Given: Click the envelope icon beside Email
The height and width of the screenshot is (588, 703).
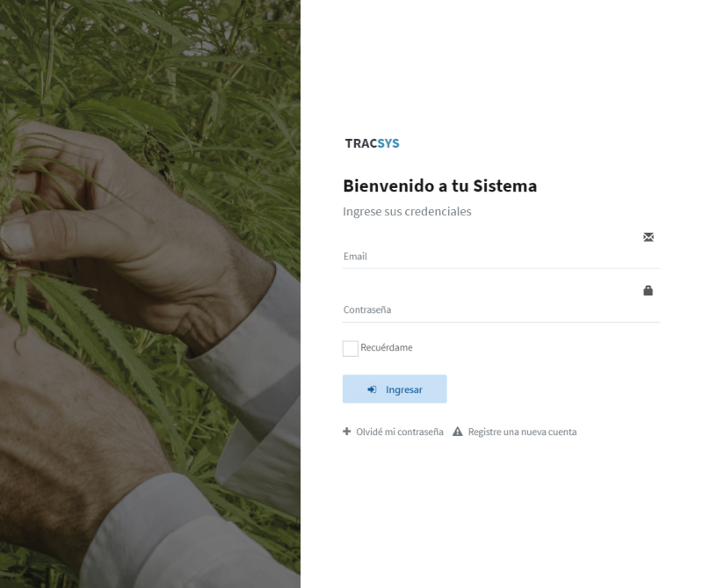Looking at the screenshot, I should click(x=649, y=236).
